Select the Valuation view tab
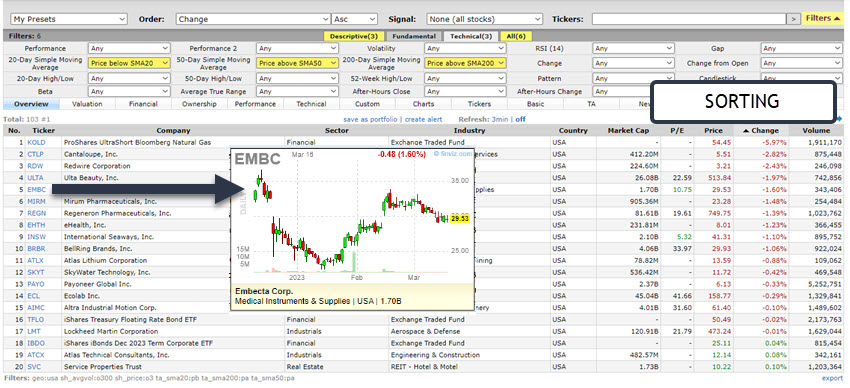 (87, 104)
